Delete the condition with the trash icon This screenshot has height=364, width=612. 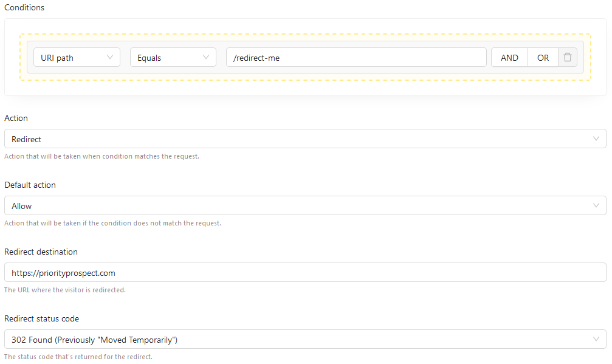[x=568, y=57]
